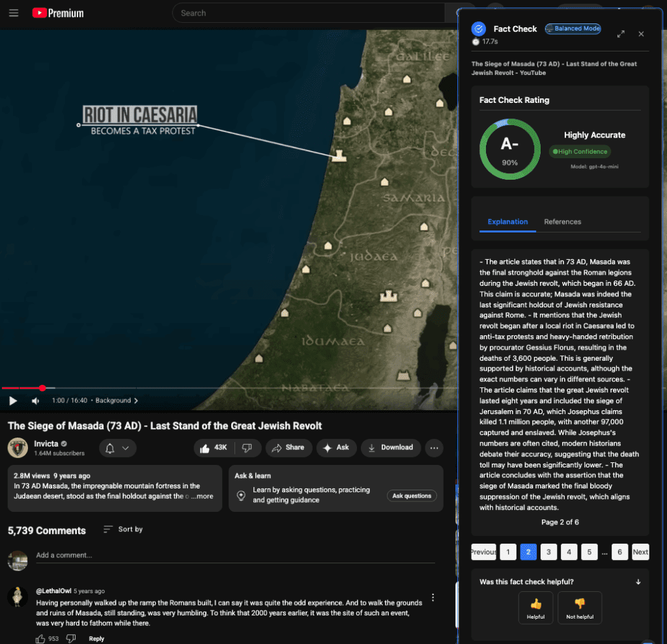Open the YouTube hamburger guide menu
This screenshot has height=644, width=667.
[14, 13]
